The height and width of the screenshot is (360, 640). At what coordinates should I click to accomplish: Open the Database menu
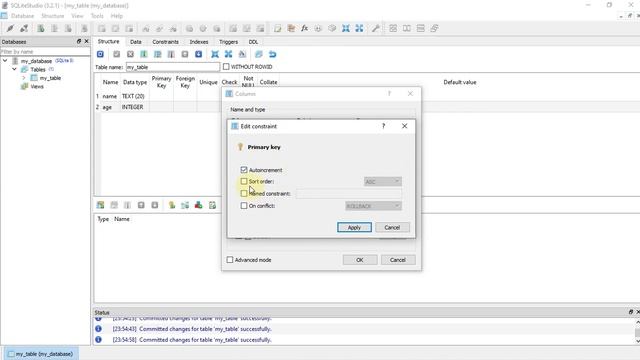click(x=22, y=16)
